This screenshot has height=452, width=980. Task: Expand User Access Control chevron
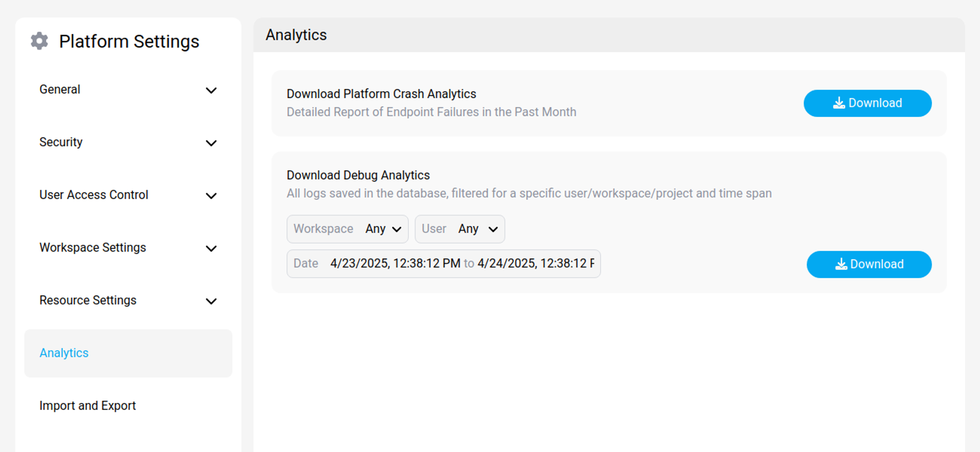[x=211, y=195]
